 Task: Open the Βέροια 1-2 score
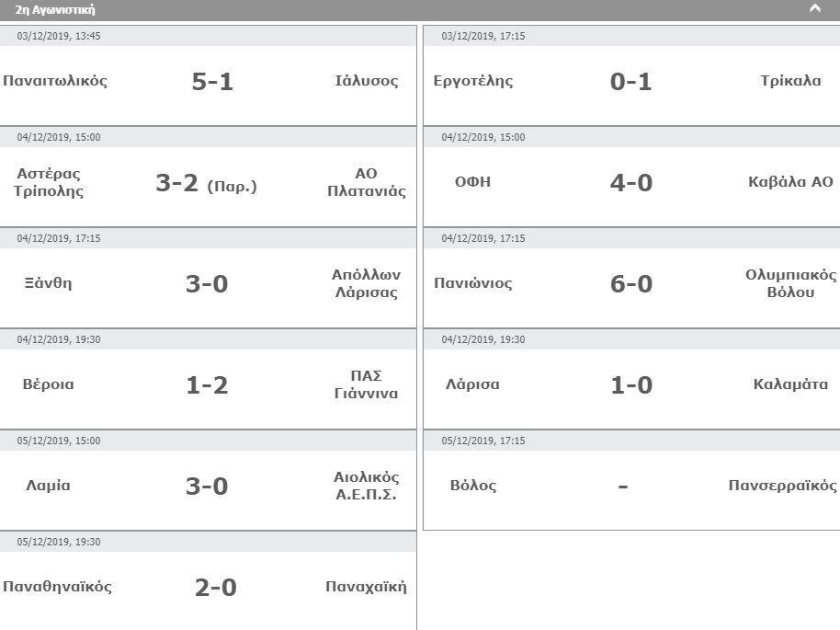coord(207,385)
